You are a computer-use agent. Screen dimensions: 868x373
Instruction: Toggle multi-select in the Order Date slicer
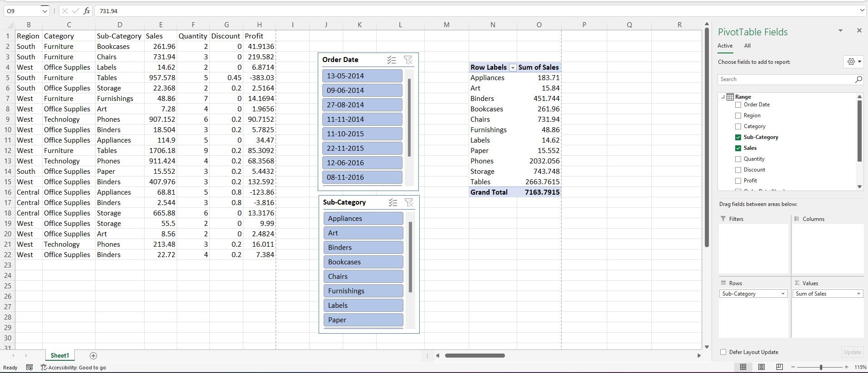392,60
